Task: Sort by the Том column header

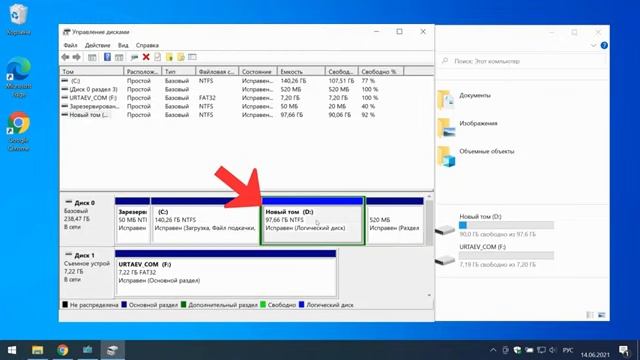Action: (x=91, y=71)
